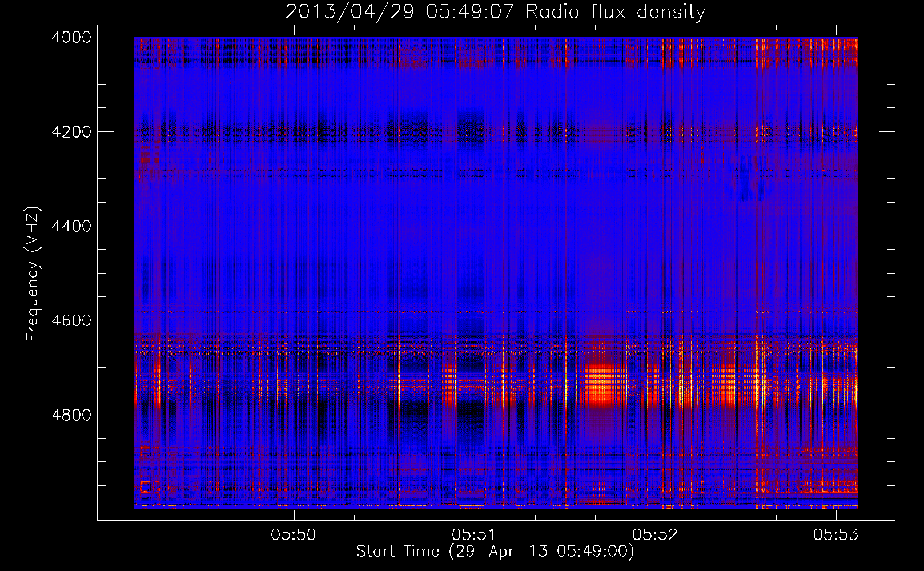Click the 4200 frequency tick label
This screenshot has width=924, height=571.
click(x=71, y=132)
